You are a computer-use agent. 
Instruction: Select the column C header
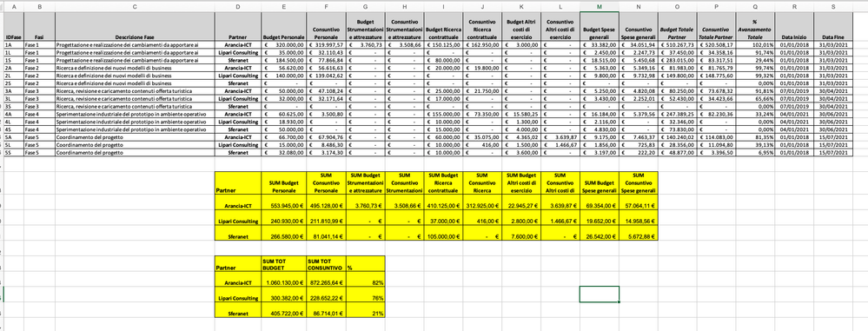click(135, 7)
